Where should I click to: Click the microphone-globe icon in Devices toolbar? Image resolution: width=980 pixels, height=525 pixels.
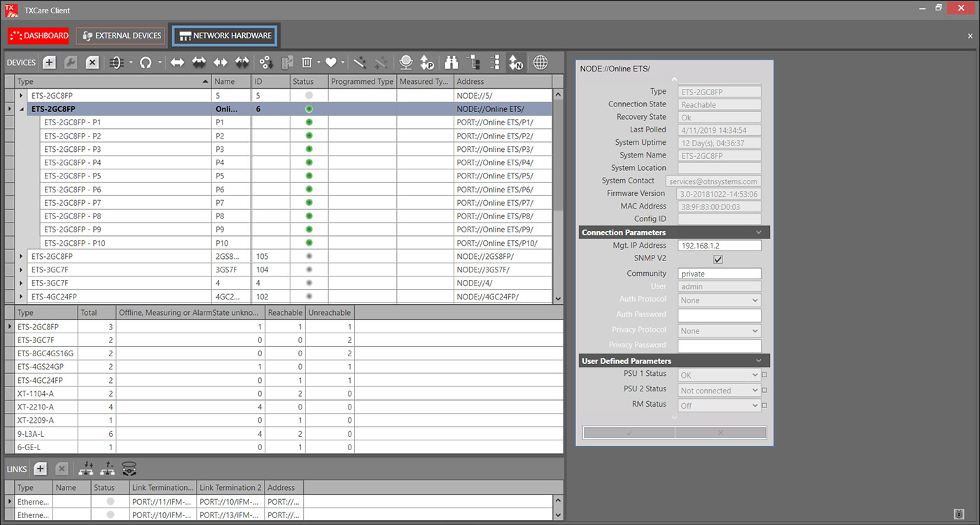click(x=405, y=62)
